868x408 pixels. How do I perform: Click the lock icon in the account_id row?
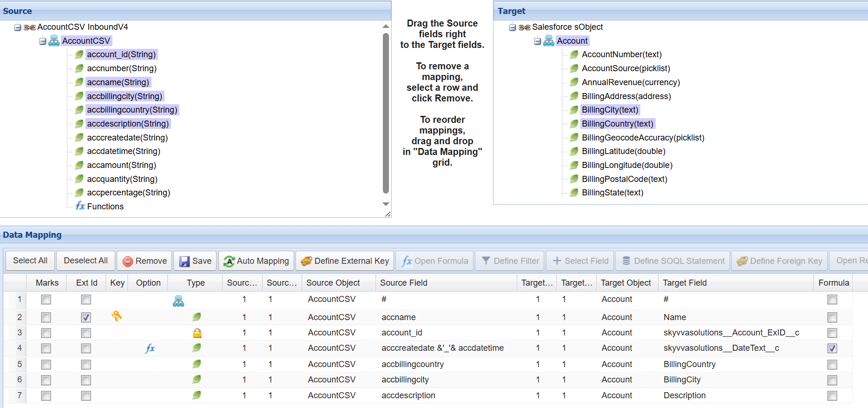[x=197, y=333]
